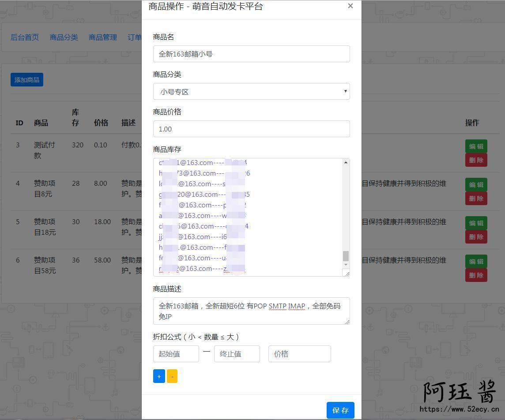This screenshot has width=505, height=420.
Task: Click inside the 商品库存 textarea
Action: click(x=247, y=217)
